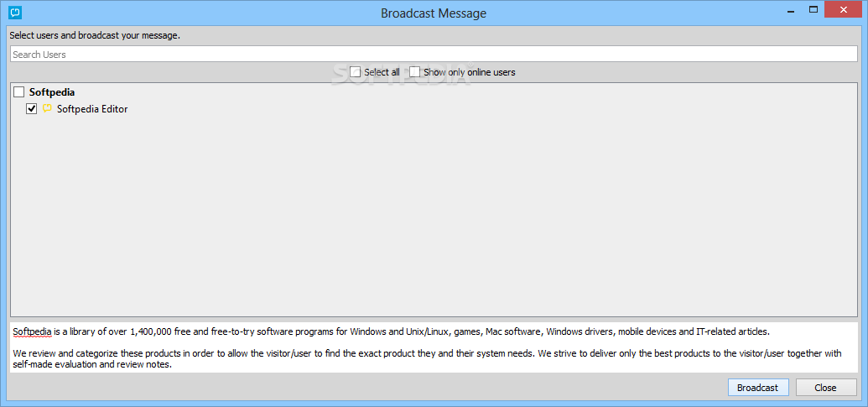Check the Select all checkbox
This screenshot has width=868, height=407.
(356, 72)
